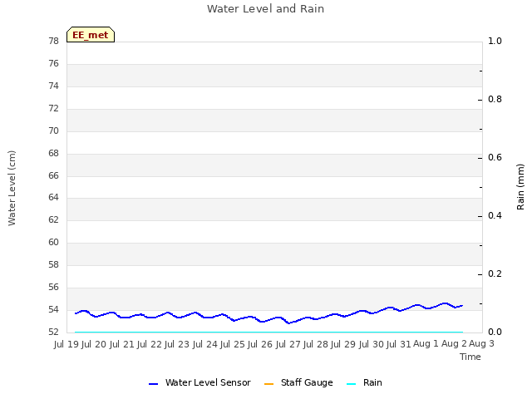Image resolution: width=532 pixels, height=399 pixels.
Task: Click the 60 water level tick label
Action: click(x=53, y=242)
